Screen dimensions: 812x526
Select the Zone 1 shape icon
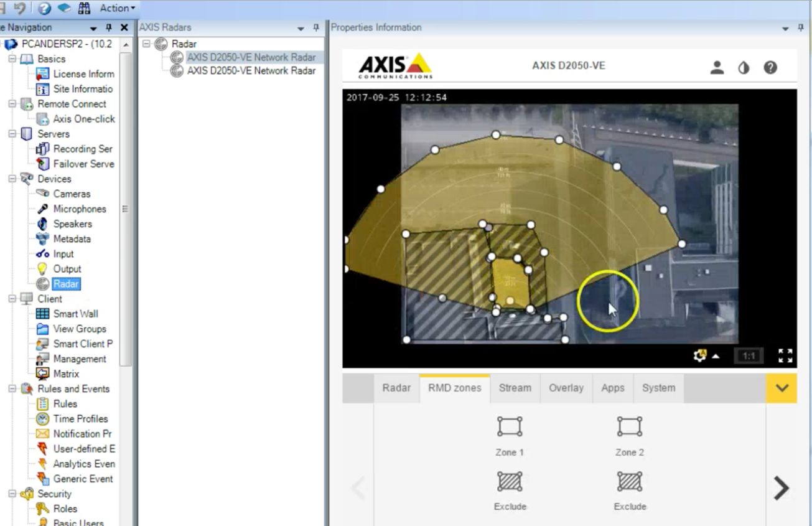click(510, 426)
